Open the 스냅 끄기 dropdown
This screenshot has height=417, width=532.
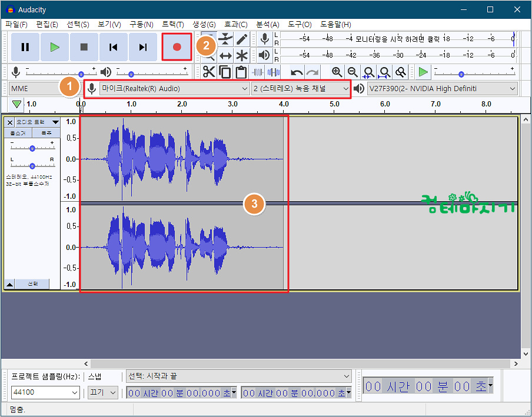click(x=103, y=392)
